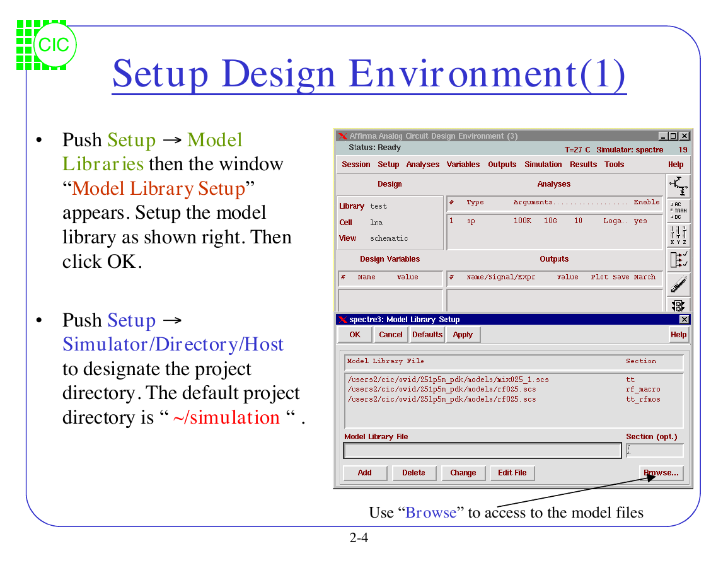This screenshot has height=563, width=728.
Task: Open Help menu in Affirma menu bar
Action: tap(676, 165)
